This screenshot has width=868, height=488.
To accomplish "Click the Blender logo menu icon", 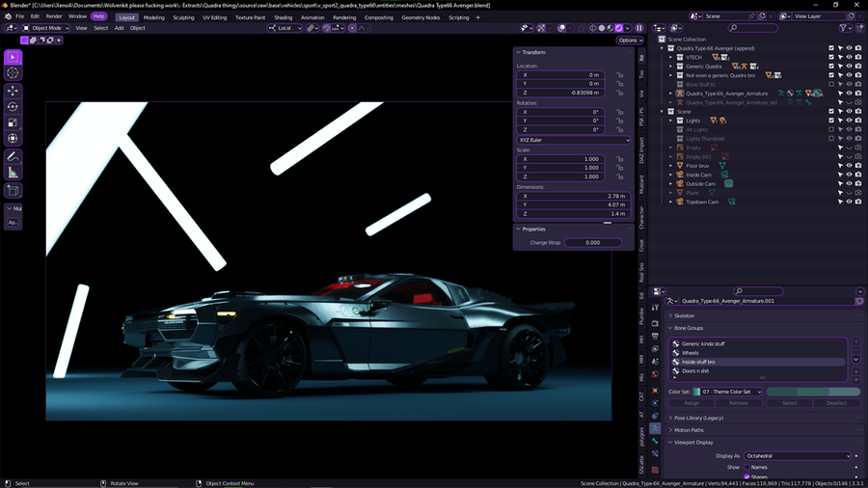I will click(7, 16).
